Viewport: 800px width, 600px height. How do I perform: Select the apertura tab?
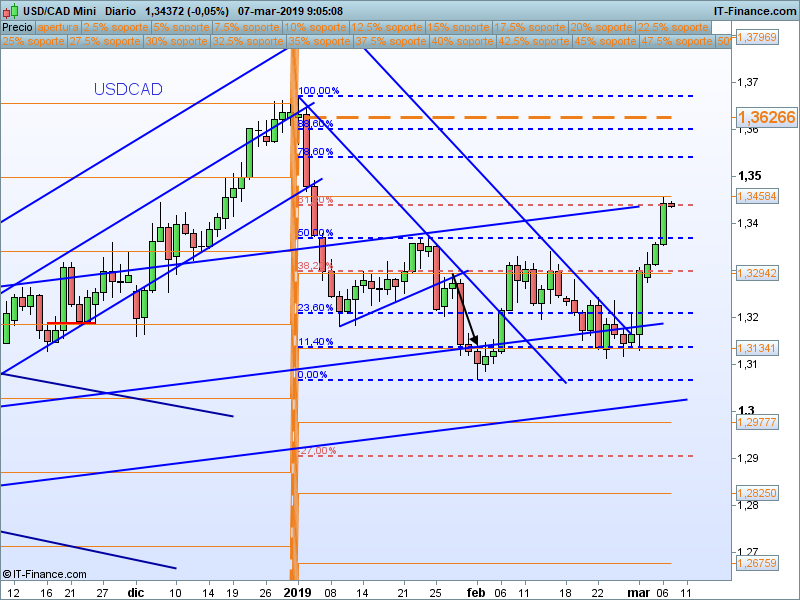58,27
